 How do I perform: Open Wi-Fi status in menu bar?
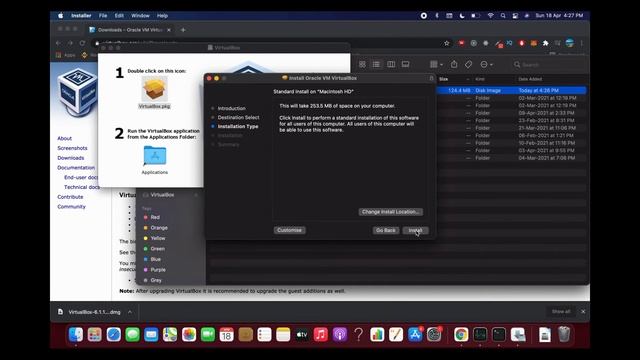tap(490, 16)
